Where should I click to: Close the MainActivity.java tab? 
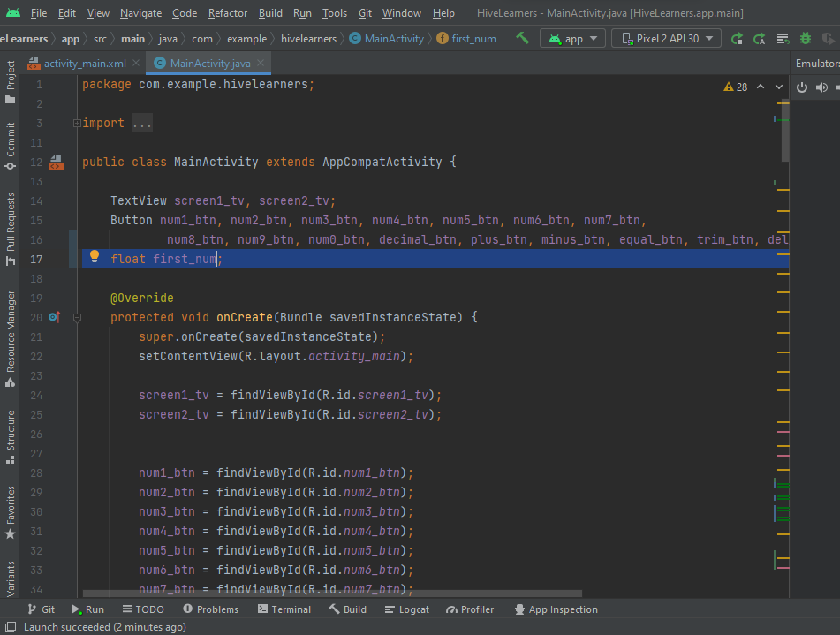(x=261, y=64)
